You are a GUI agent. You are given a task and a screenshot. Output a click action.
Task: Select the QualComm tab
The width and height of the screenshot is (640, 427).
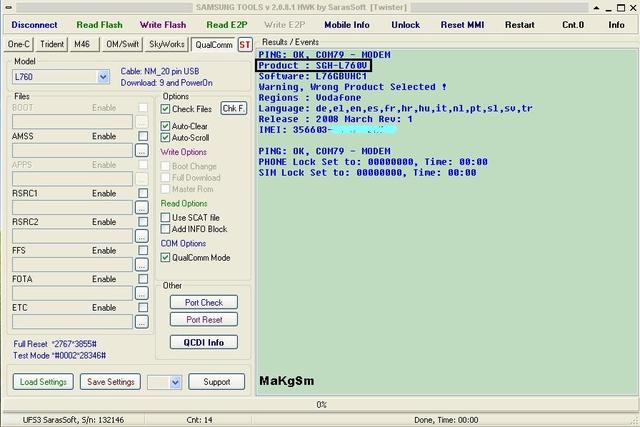coord(214,44)
